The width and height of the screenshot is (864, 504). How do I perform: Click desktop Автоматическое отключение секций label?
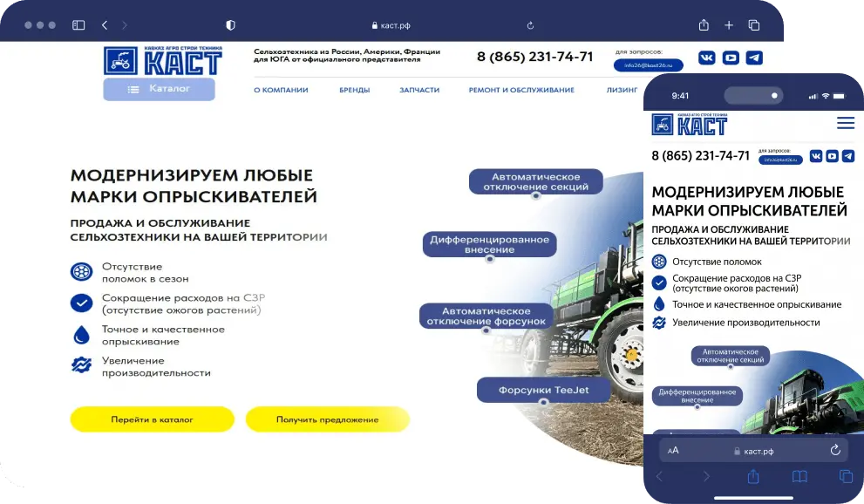tap(535, 181)
